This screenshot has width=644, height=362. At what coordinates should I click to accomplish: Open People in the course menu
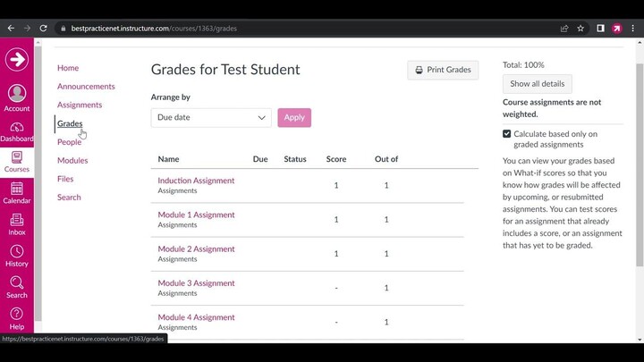click(x=69, y=141)
